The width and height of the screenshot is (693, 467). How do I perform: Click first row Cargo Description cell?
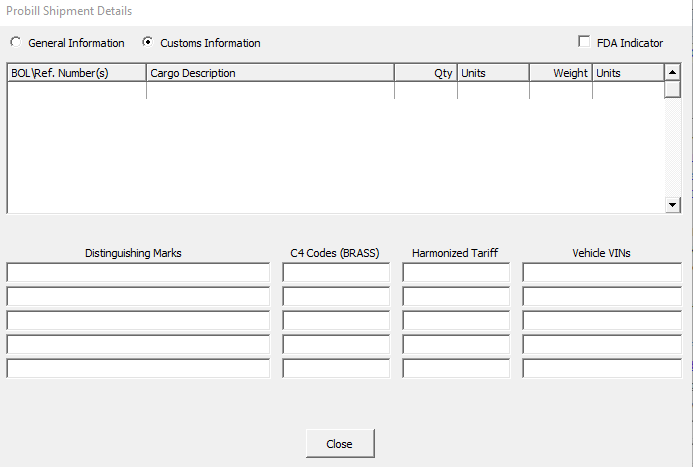(x=270, y=90)
